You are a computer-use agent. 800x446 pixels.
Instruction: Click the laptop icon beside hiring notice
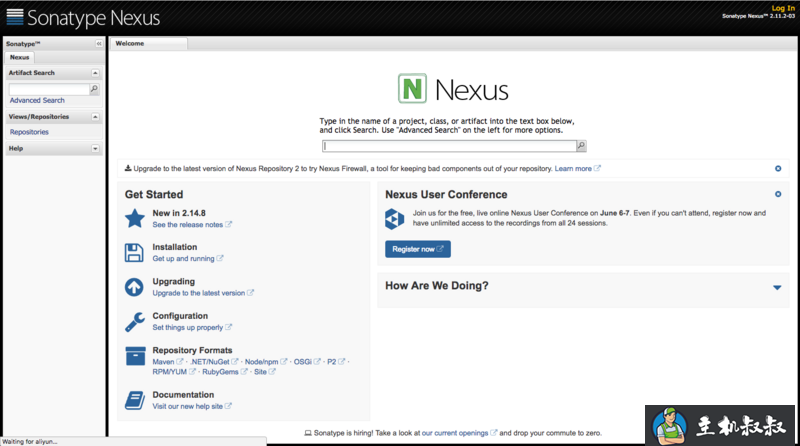click(x=308, y=433)
